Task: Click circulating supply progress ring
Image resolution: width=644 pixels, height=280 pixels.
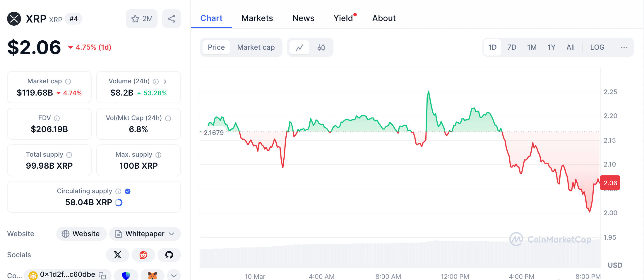Action: point(119,202)
